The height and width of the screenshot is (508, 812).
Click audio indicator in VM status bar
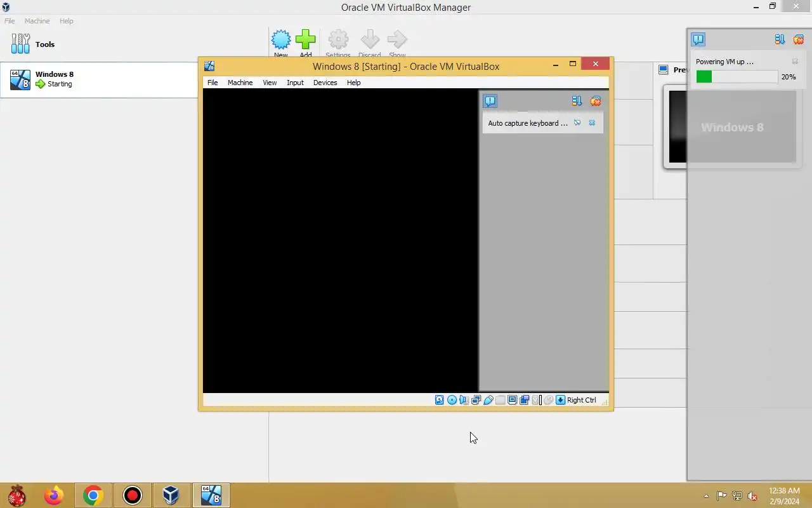[464, 400]
